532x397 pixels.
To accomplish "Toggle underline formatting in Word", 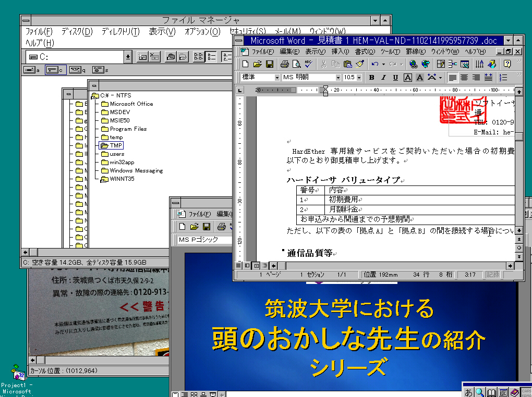I will point(394,77).
